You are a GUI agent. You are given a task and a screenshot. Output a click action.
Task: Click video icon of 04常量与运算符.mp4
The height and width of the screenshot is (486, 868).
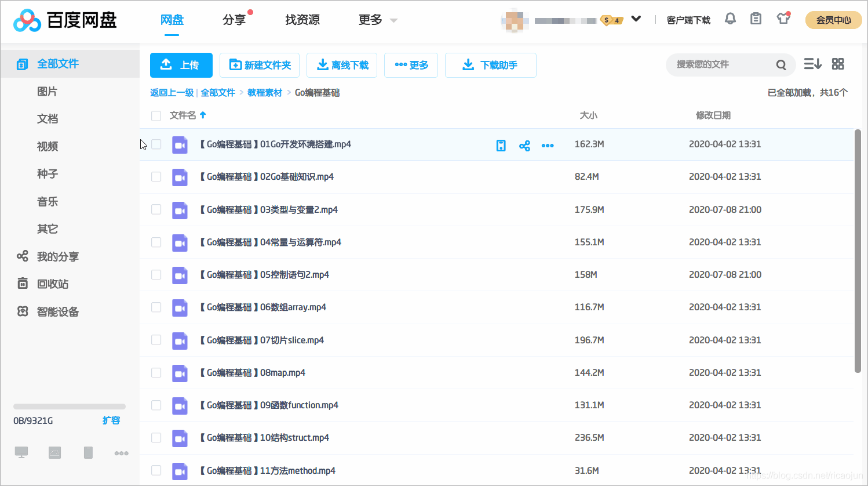pyautogui.click(x=180, y=243)
